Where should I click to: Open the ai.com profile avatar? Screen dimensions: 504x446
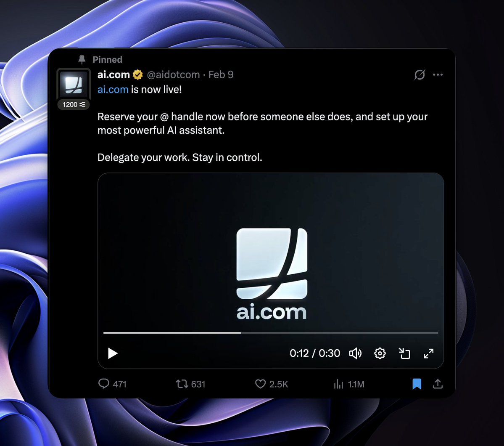click(x=74, y=84)
